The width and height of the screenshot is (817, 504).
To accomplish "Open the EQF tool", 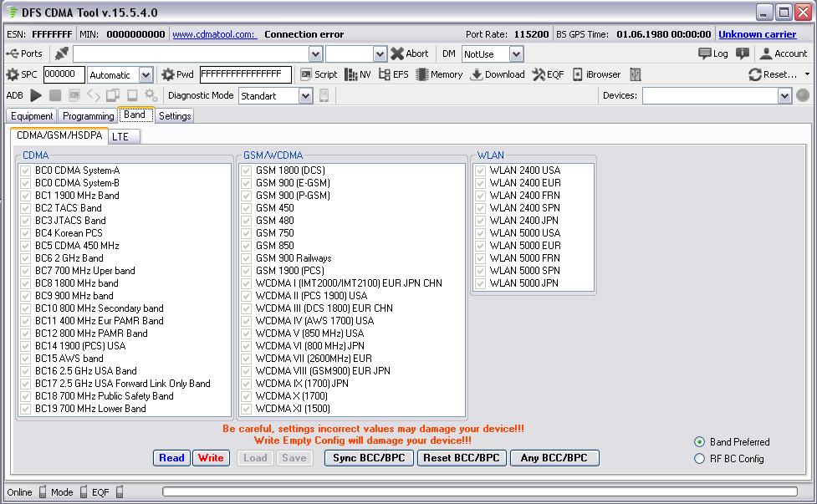I will tap(548, 74).
